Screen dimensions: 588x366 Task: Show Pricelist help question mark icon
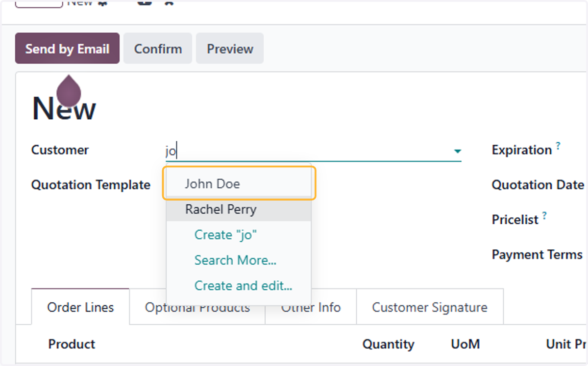pyautogui.click(x=544, y=215)
